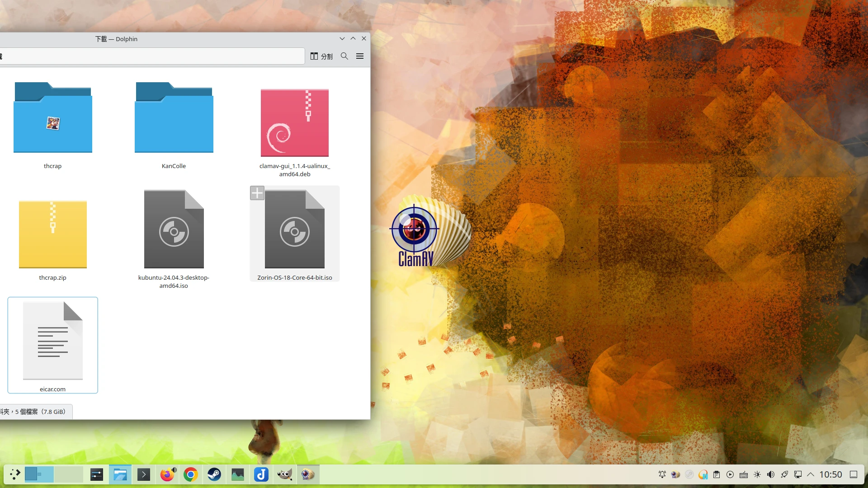Switch to the second virtual desktop in pager
Viewport: 868px width, 488px height.
coord(68,474)
